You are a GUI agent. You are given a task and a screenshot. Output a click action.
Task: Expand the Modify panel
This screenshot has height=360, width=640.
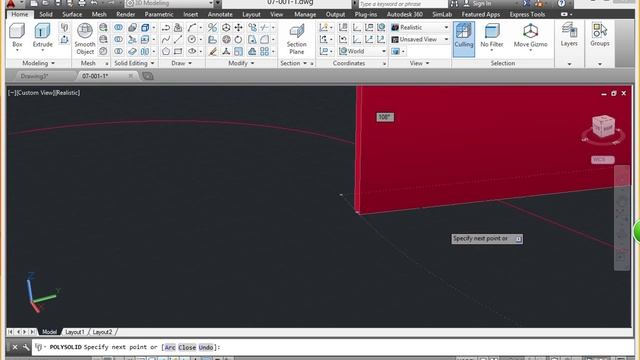241,63
